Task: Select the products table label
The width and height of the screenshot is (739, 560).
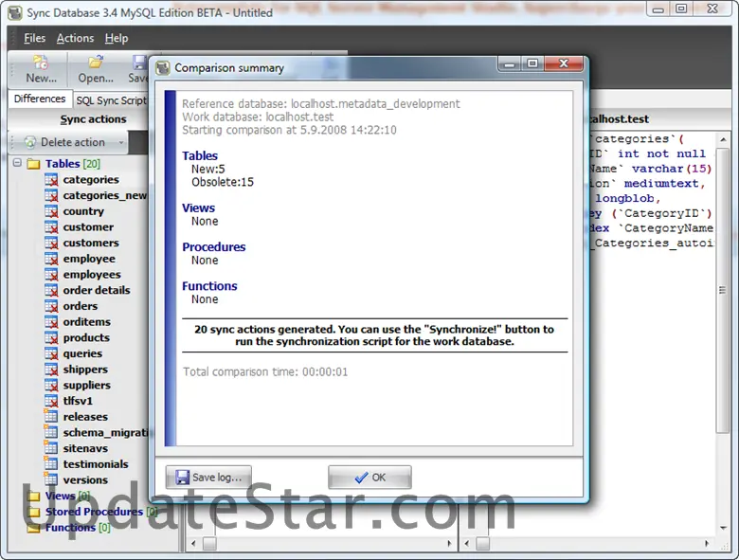Action: coord(86,337)
